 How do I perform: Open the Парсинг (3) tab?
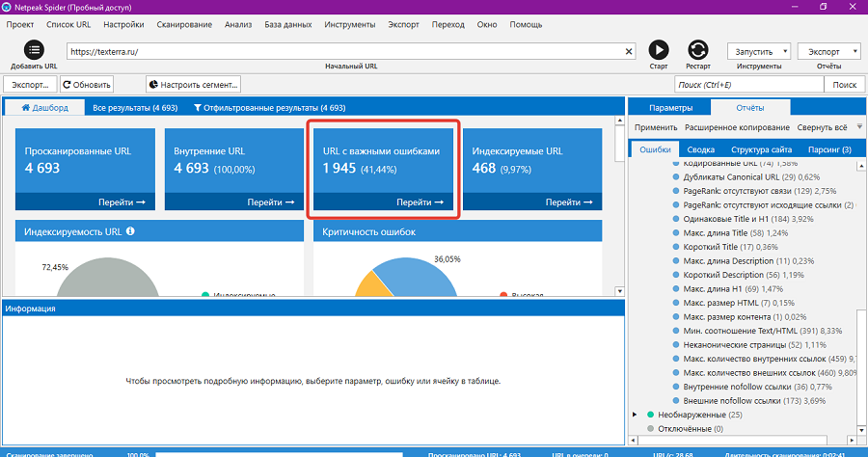tap(829, 149)
